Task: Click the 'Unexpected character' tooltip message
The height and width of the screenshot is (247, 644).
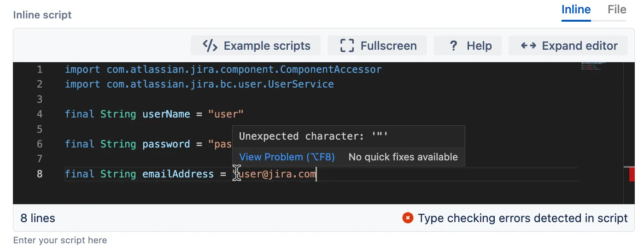Action: tap(313, 136)
